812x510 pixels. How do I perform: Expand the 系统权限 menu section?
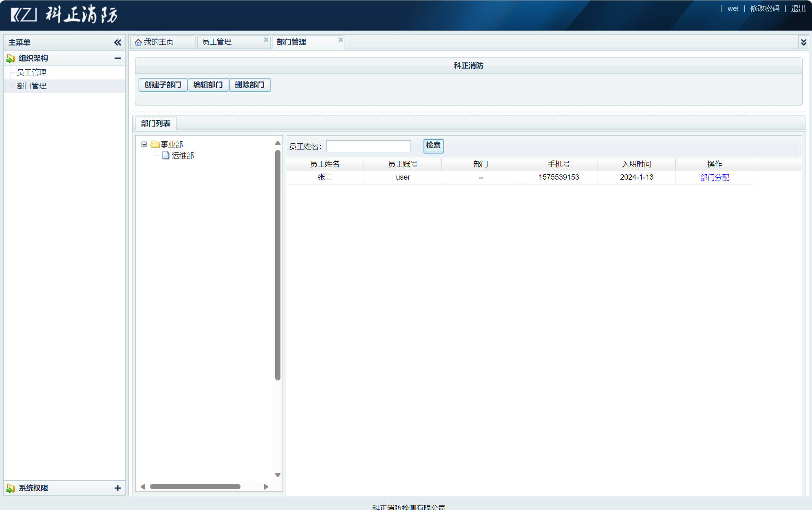117,488
